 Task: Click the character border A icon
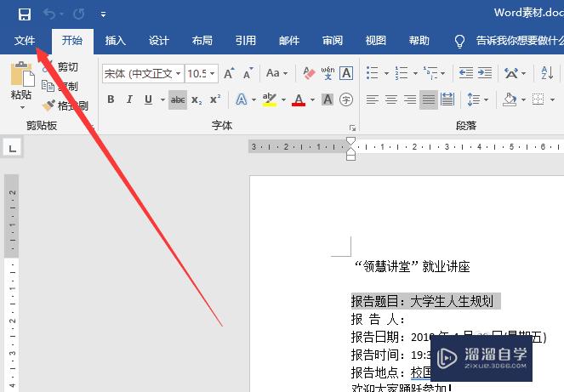(x=346, y=73)
